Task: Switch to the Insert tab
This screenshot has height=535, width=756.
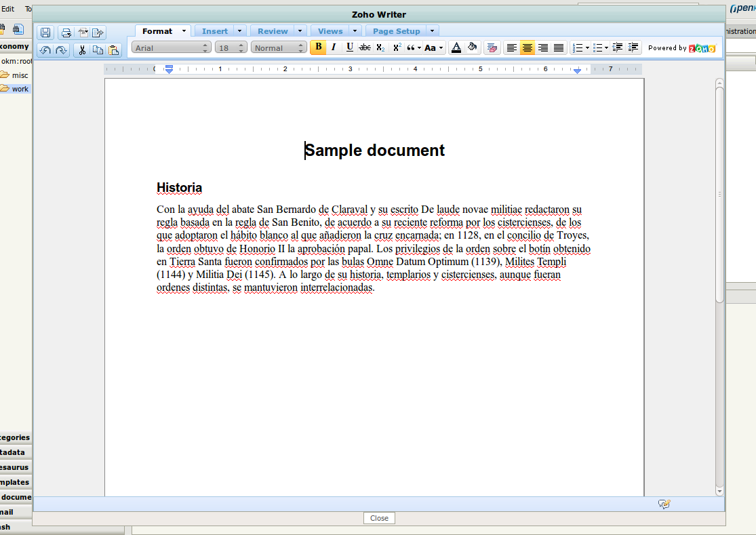Action: (214, 31)
